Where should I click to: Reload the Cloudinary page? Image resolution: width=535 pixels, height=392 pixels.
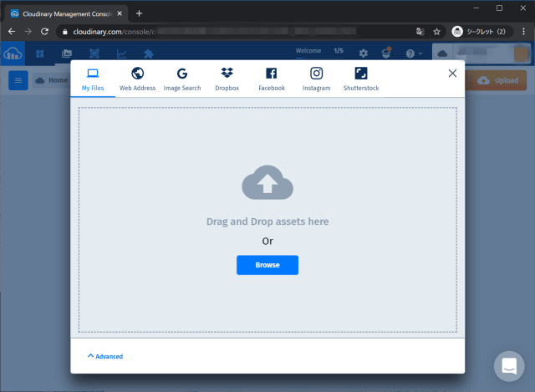pos(44,32)
